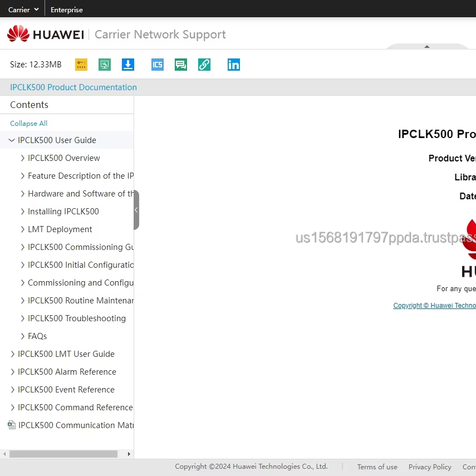Click the green feedback comments icon
Image resolution: width=476 pixels, height=476 pixels.
pyautogui.click(x=180, y=65)
